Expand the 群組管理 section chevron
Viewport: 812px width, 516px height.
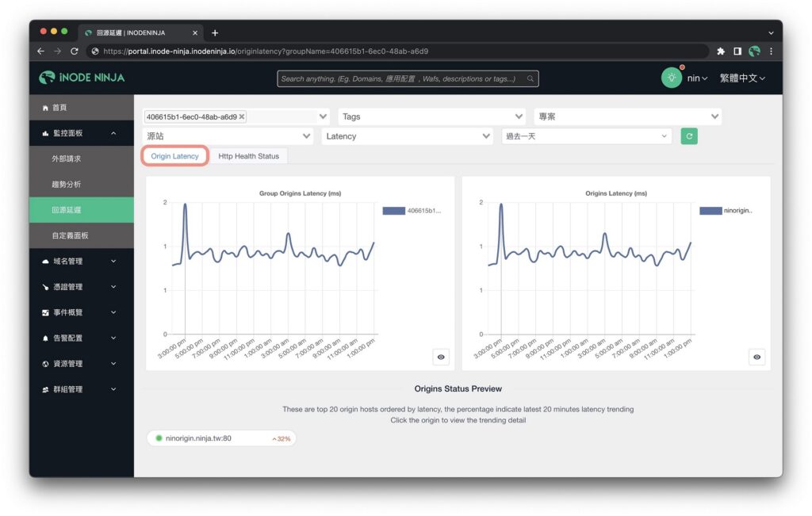coord(113,390)
